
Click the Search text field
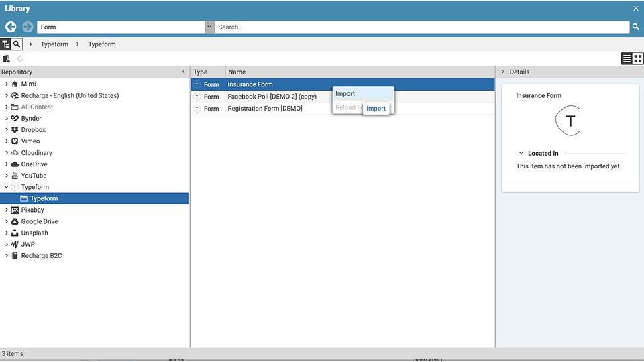tap(422, 27)
